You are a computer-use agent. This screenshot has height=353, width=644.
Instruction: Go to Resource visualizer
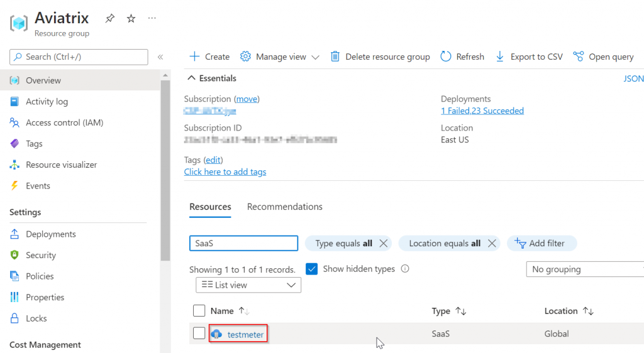click(x=61, y=165)
